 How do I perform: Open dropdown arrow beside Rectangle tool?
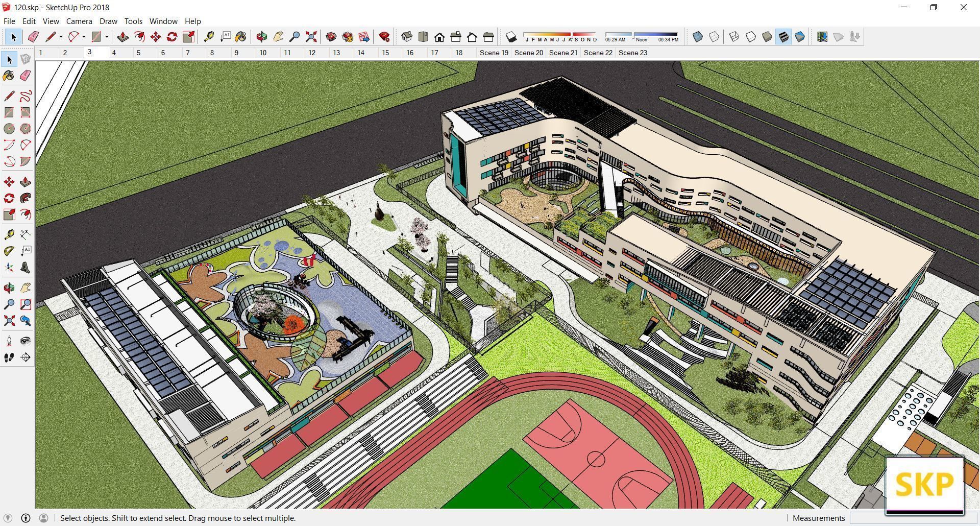107,37
